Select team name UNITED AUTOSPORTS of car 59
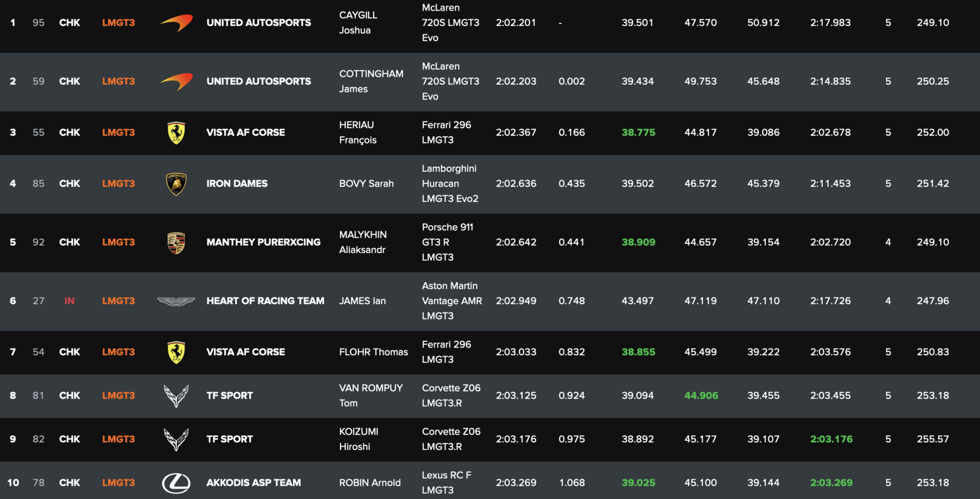Image resolution: width=980 pixels, height=499 pixels. 259,82
